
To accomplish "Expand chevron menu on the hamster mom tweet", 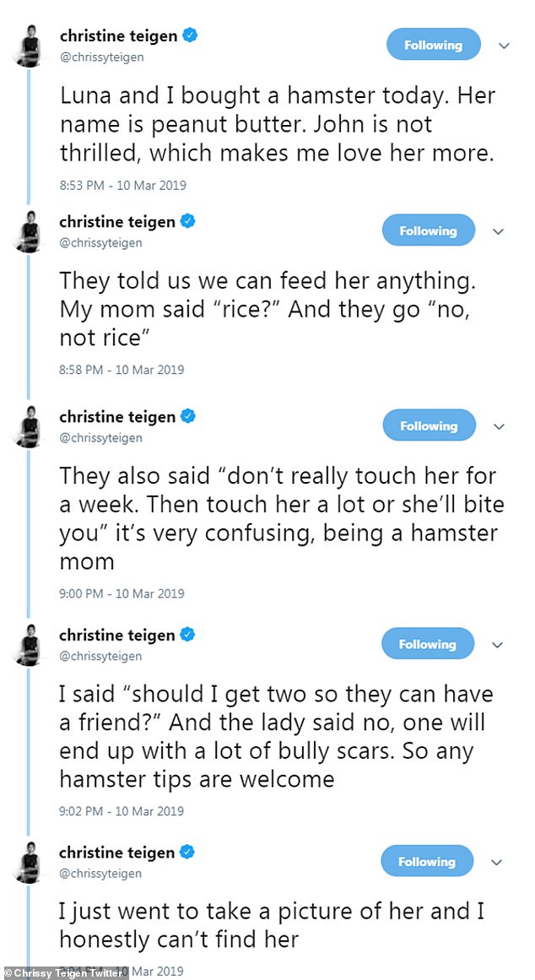I will click(x=498, y=426).
